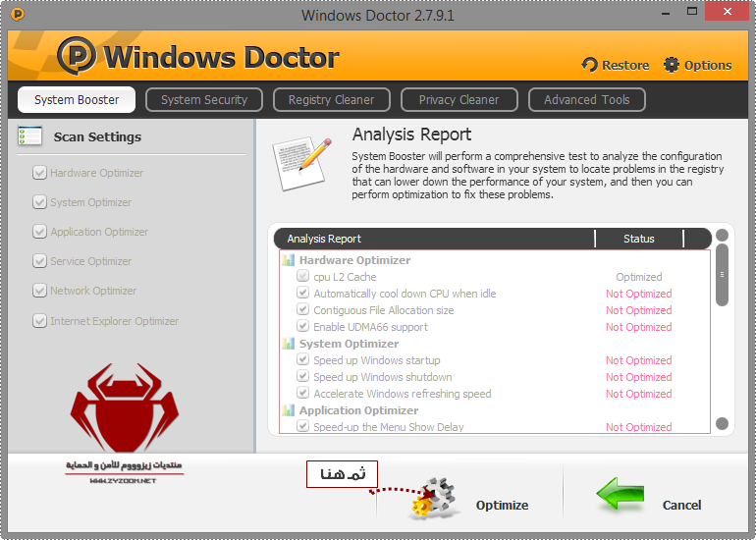Click Not Optimized status for Enable UDMA66 support

click(639, 327)
